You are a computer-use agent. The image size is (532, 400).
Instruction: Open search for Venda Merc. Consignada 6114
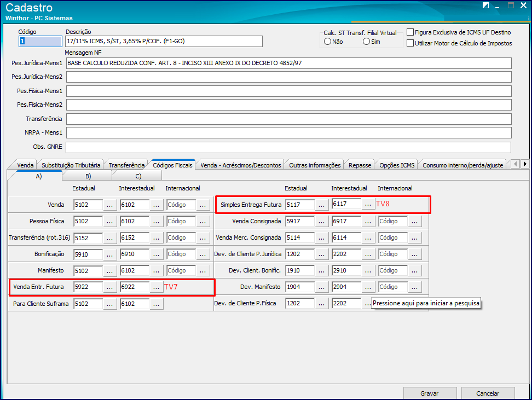tap(368, 238)
